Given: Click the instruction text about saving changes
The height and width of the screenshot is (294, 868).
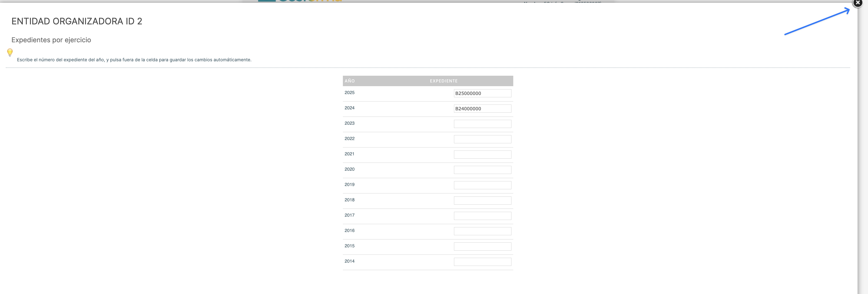Looking at the screenshot, I should pyautogui.click(x=134, y=60).
